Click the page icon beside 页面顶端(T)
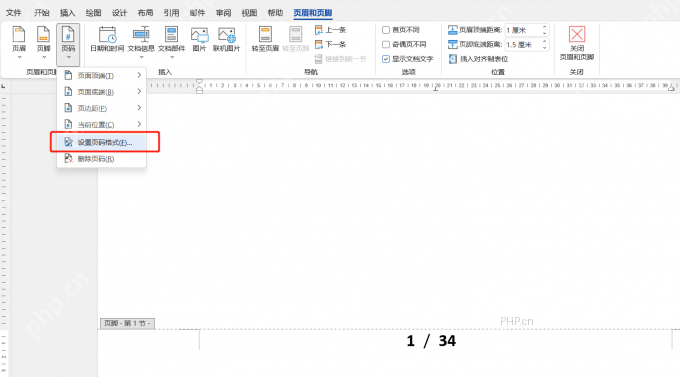The image size is (680, 377). coord(68,75)
